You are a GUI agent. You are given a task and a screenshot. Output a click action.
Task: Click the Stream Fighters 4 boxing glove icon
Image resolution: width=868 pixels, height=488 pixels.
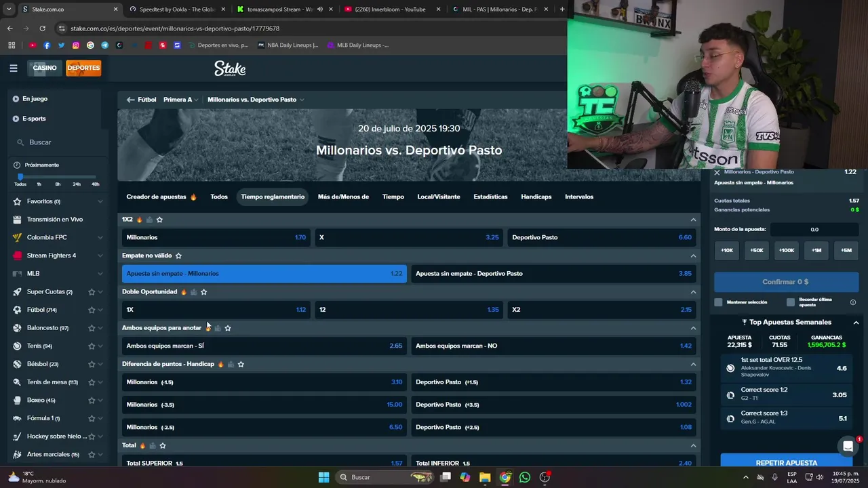[x=18, y=256]
